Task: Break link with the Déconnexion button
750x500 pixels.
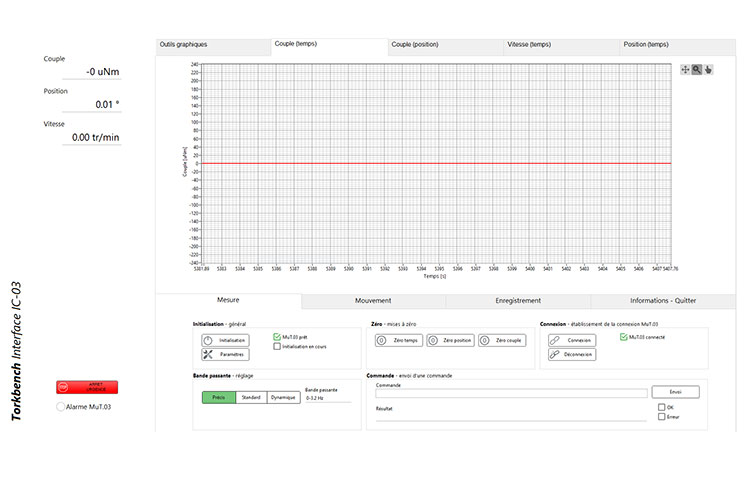Action: tap(572, 355)
